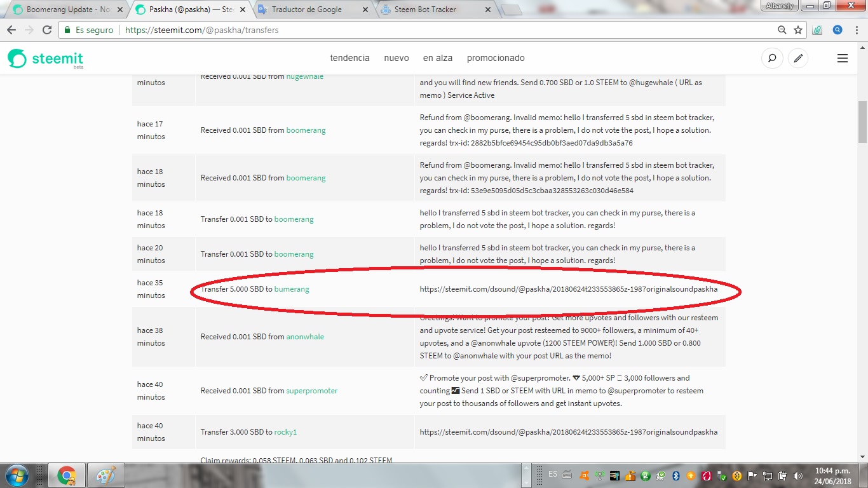Click the Steemit logo
Viewport: 868px width, 488px height.
46,58
